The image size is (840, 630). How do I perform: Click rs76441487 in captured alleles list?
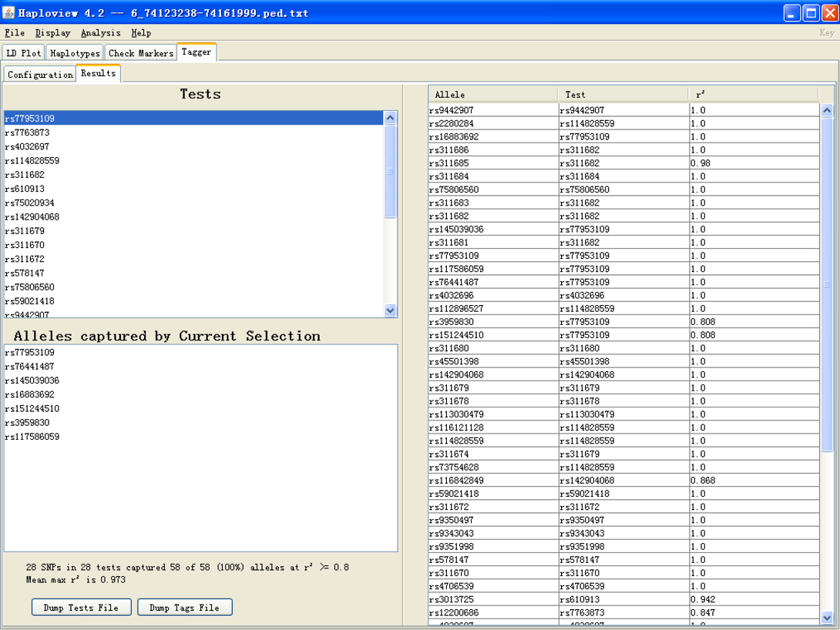201,366
